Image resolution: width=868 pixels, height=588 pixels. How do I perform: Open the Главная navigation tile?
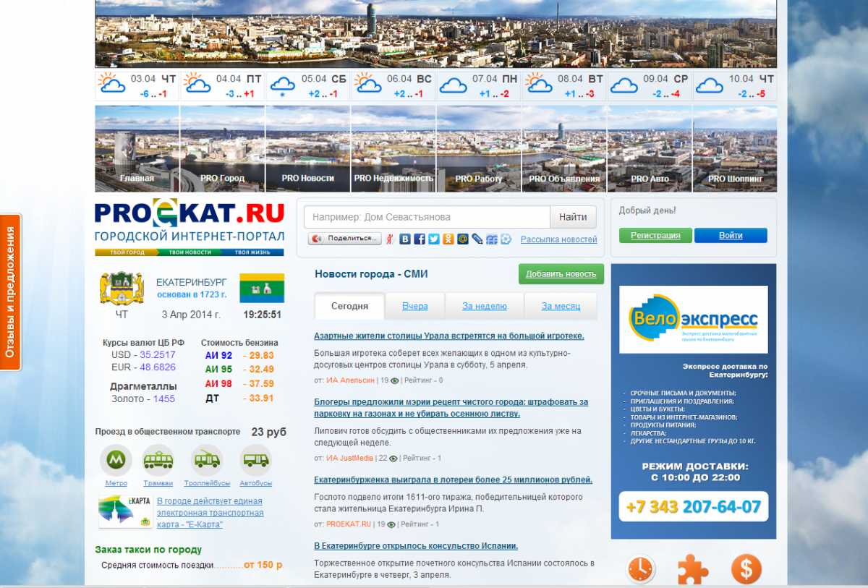pyautogui.click(x=137, y=149)
